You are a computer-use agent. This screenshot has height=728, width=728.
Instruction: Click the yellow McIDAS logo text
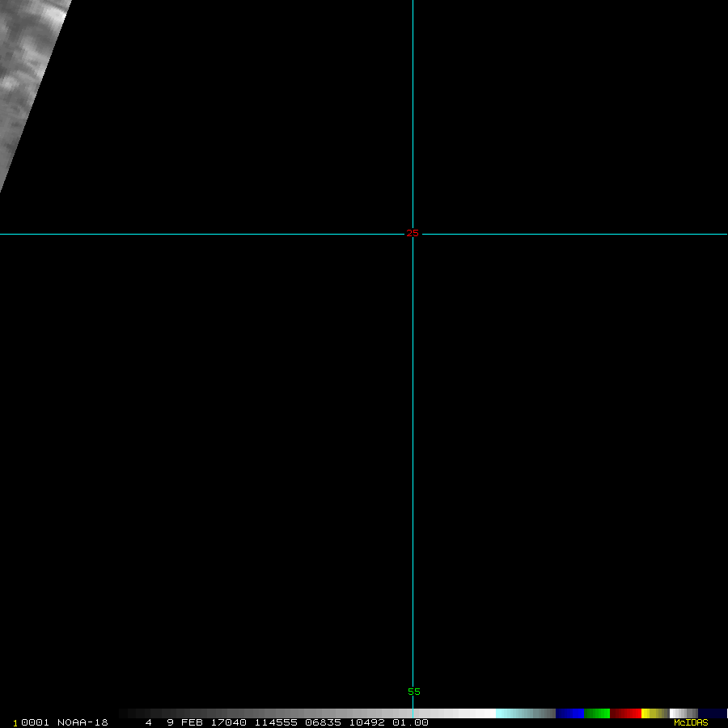point(691,722)
